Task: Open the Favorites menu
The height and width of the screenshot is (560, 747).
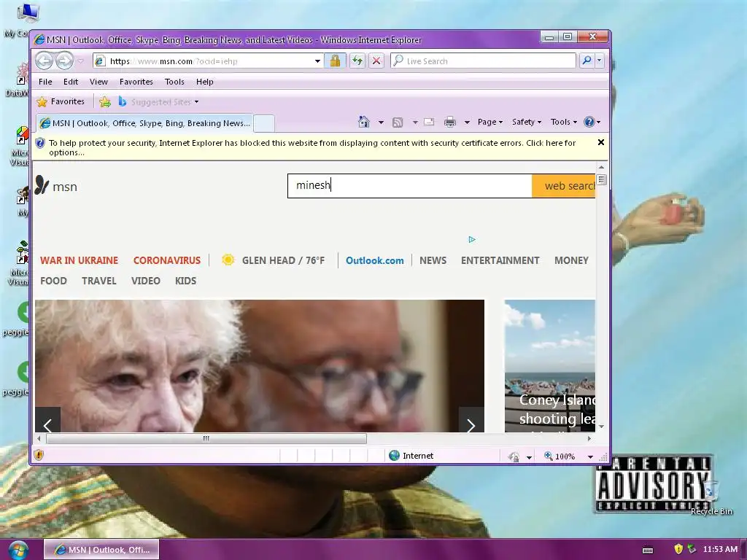Action: (x=136, y=82)
